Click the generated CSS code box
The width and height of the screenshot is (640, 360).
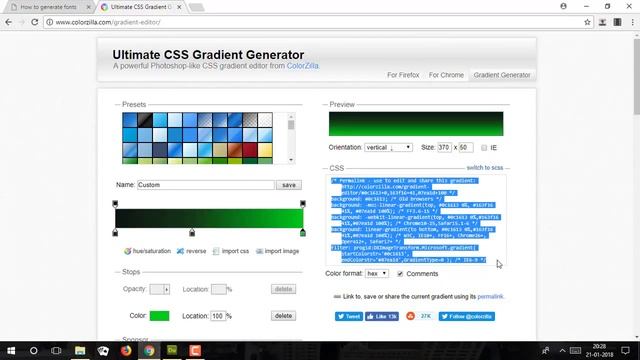pyautogui.click(x=416, y=220)
